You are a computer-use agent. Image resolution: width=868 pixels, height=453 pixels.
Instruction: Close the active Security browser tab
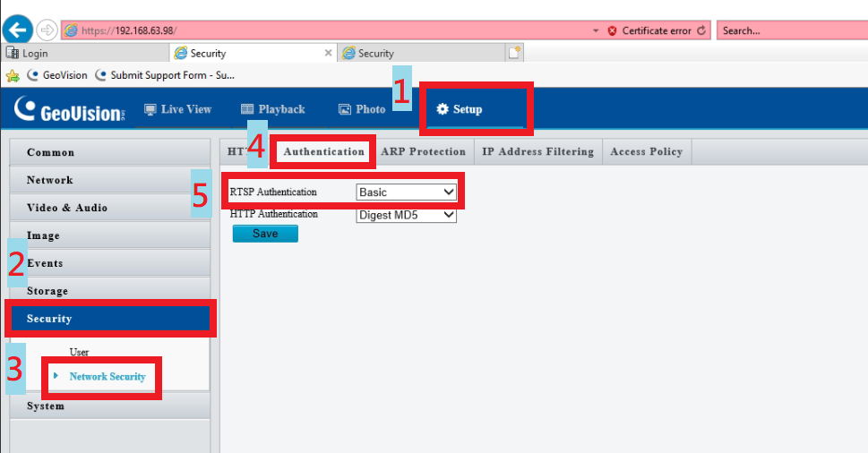tap(328, 53)
